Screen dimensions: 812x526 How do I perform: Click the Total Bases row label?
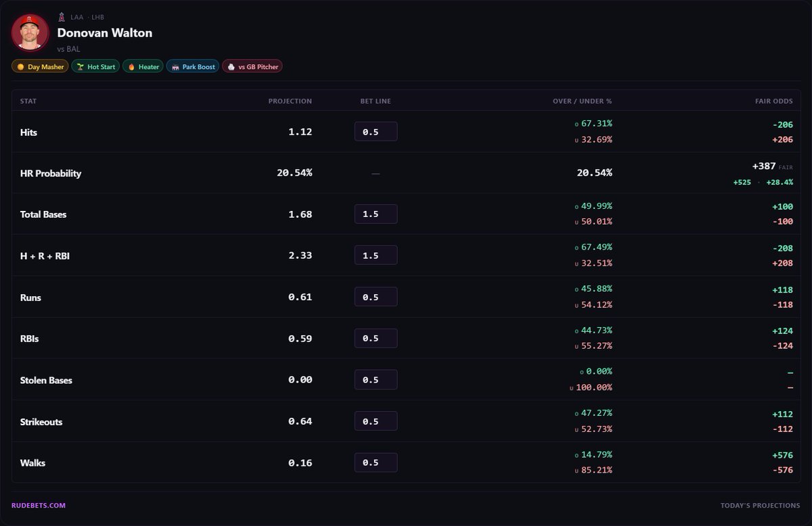(43, 214)
